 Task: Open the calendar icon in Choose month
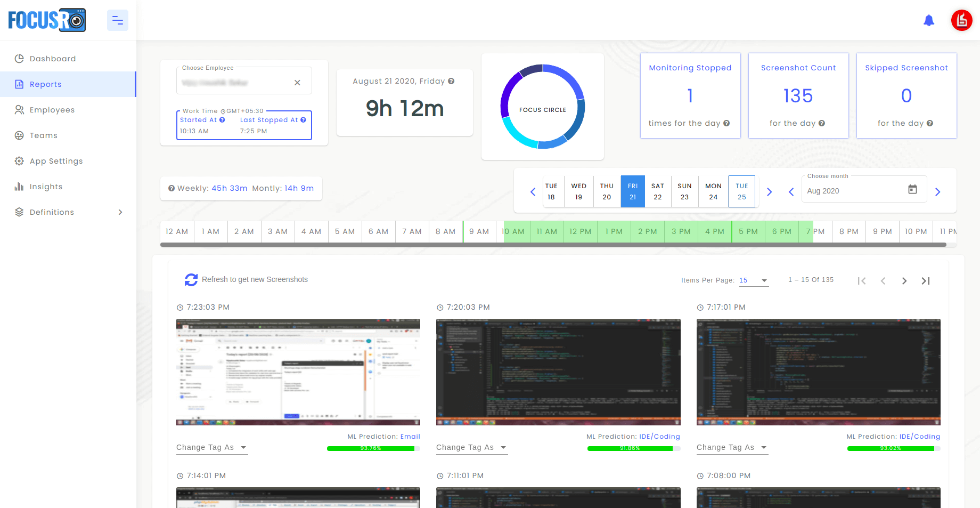[x=912, y=190]
